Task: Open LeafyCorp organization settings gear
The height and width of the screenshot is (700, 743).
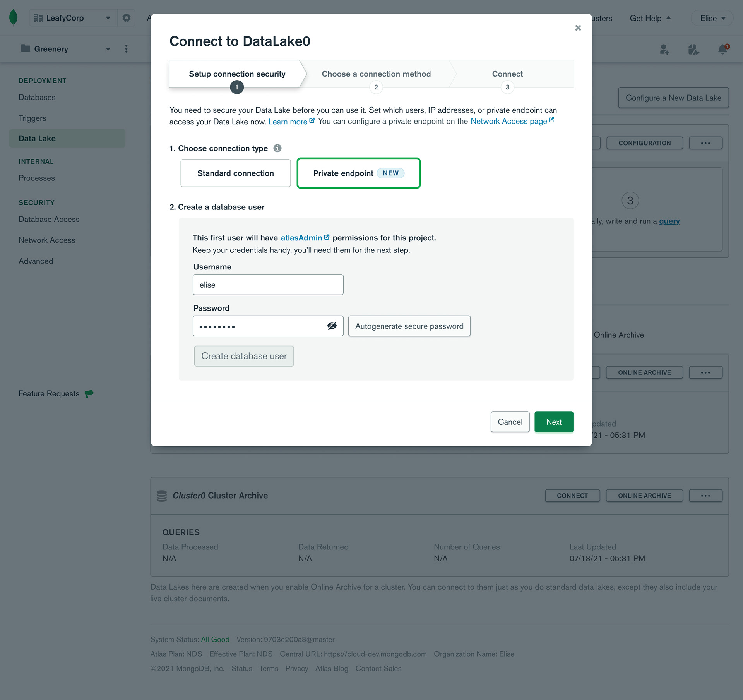Action: coord(126,18)
